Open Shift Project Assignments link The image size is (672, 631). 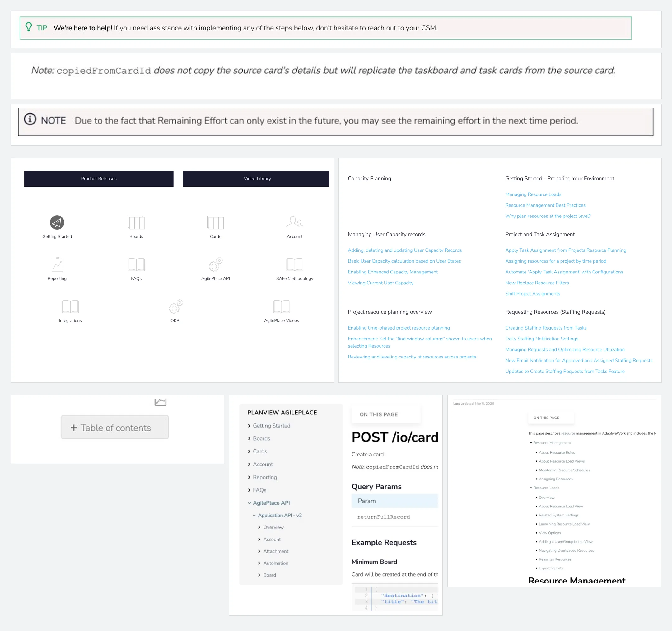click(x=532, y=293)
